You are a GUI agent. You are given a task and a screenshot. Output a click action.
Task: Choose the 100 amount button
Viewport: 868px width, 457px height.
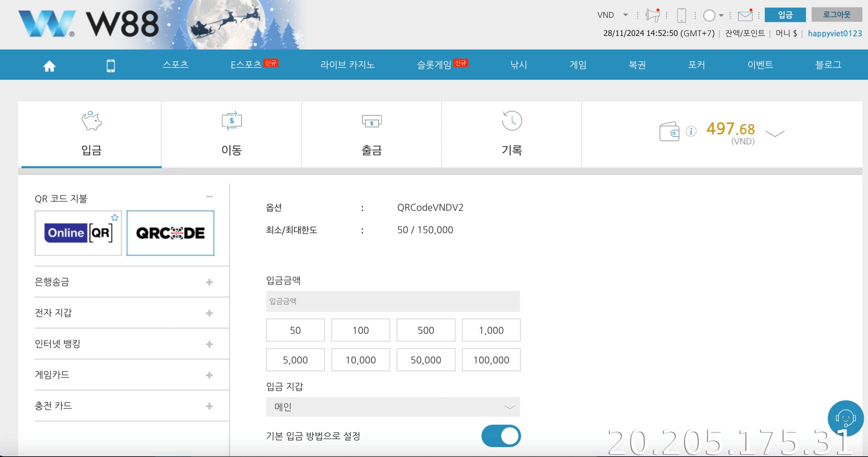[x=360, y=330]
